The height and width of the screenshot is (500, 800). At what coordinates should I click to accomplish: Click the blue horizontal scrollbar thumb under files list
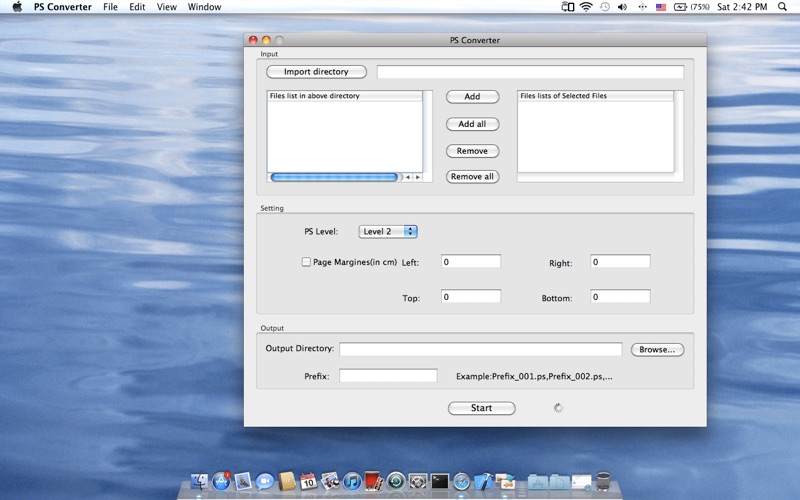click(x=334, y=177)
